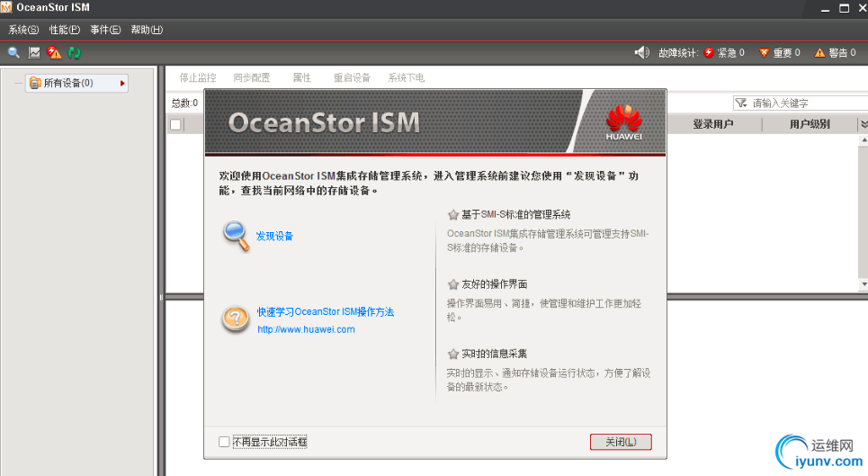This screenshot has height=476, width=868.
Task: Click the 基于SMI-S标准的管理系统 heading
Action: 516,215
